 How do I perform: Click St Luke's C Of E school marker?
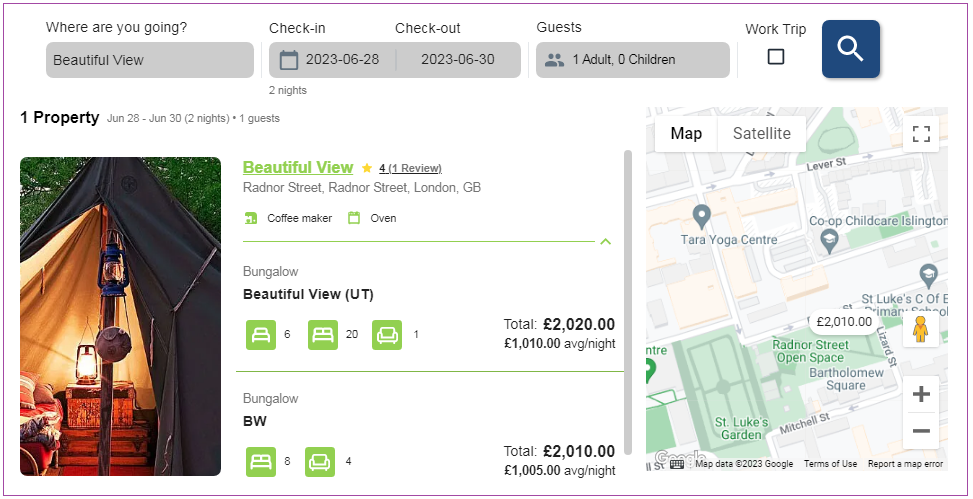928,276
